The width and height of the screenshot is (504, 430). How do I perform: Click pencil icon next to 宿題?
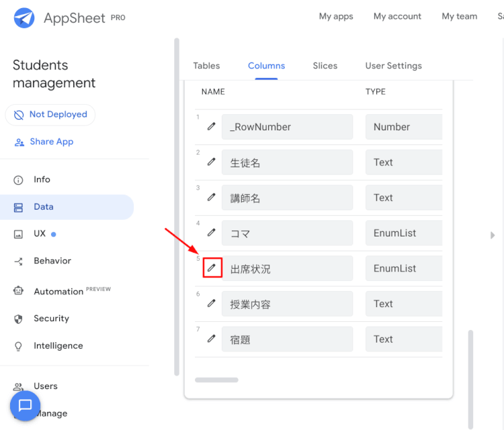pos(212,339)
